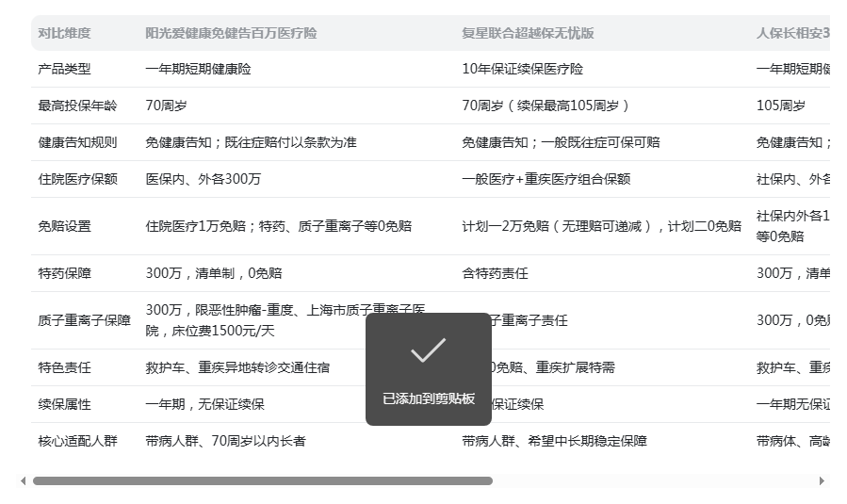Click the '产品类型' row label

64,69
